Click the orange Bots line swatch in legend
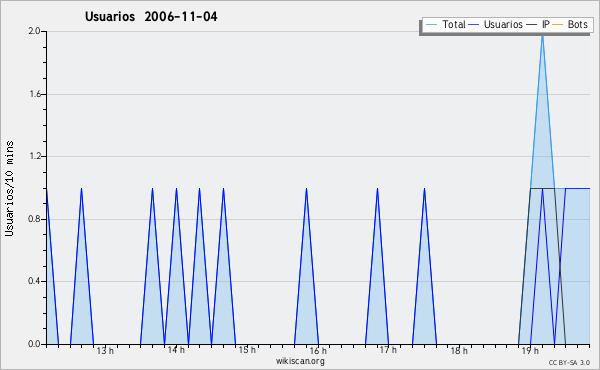This screenshot has width=600, height=370. coord(558,24)
